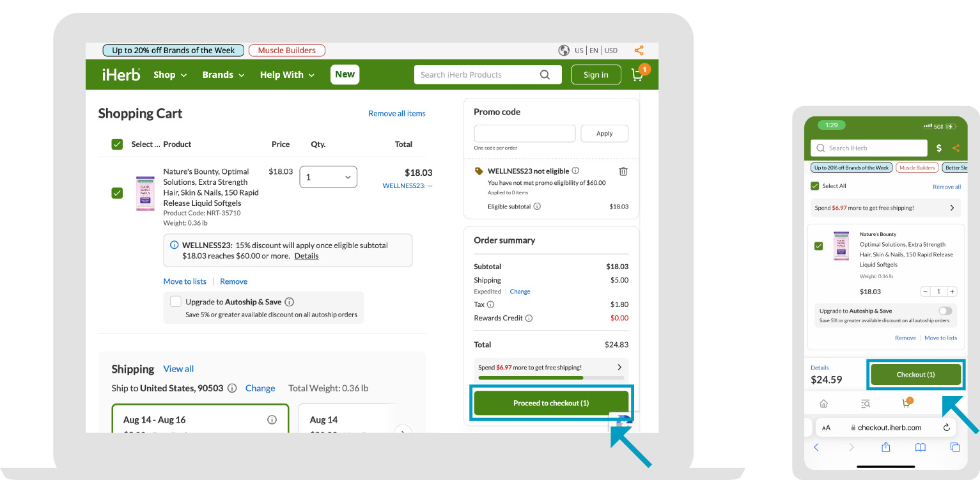This screenshot has width=980, height=493.
Task: Tap the Search iHerb field on the phone
Action: coord(869,148)
